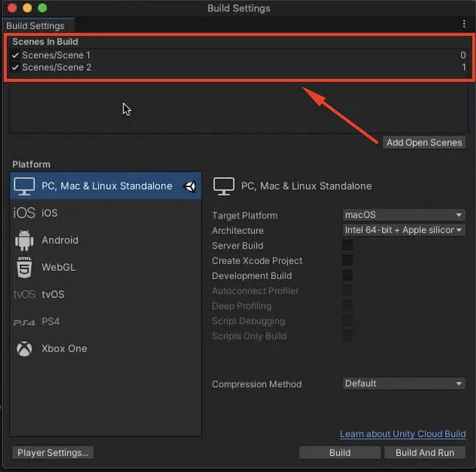Open the Compression Method dropdown
Viewport: 476px width, 472px height.
tap(404, 383)
